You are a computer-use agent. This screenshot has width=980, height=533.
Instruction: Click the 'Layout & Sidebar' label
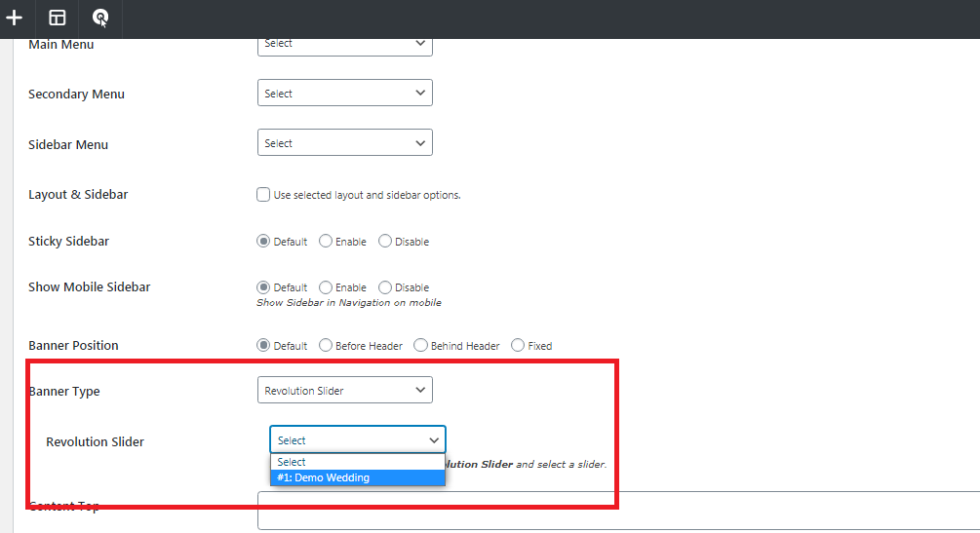point(78,194)
